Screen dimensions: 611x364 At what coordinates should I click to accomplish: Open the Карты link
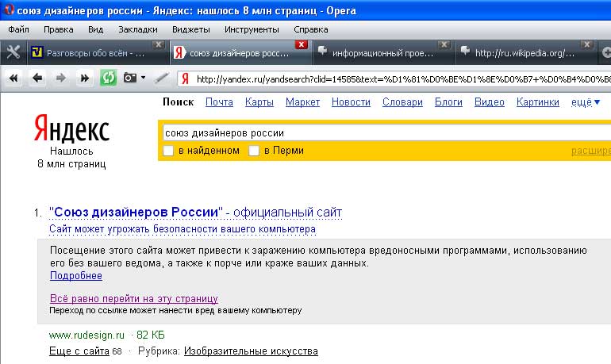point(259,102)
